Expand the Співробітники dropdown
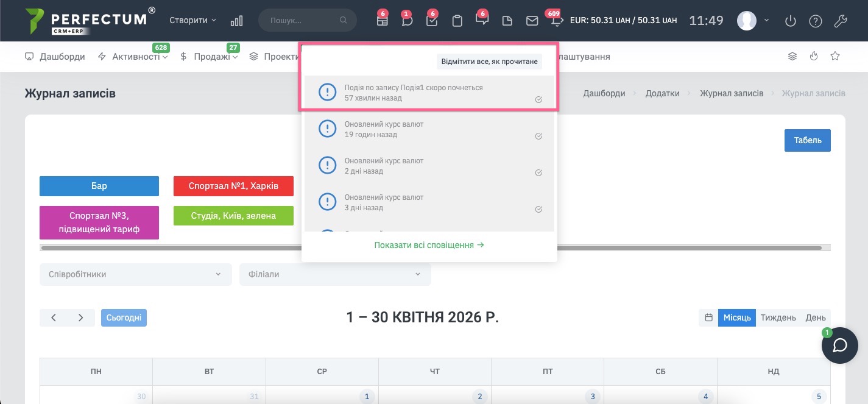868x404 pixels. (135, 274)
